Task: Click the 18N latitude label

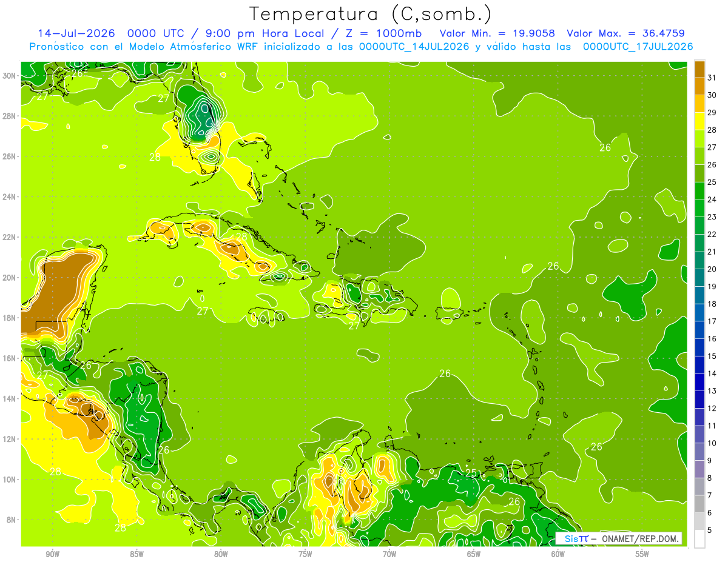Action: [10, 318]
